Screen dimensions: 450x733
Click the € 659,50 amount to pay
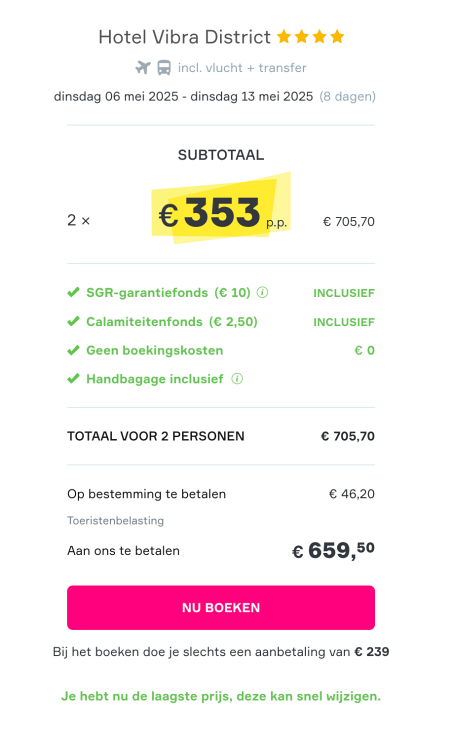[333, 550]
